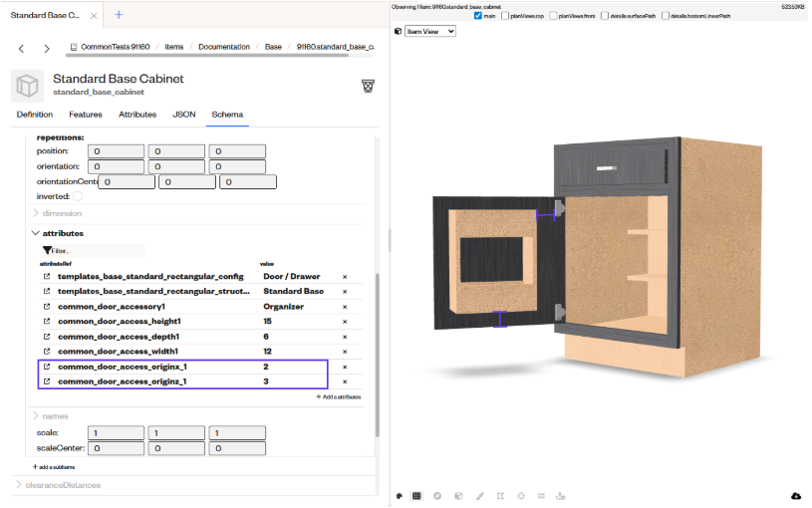Open link icon for common_door_access_width1
The height and width of the screenshot is (508, 812).
click(x=47, y=352)
